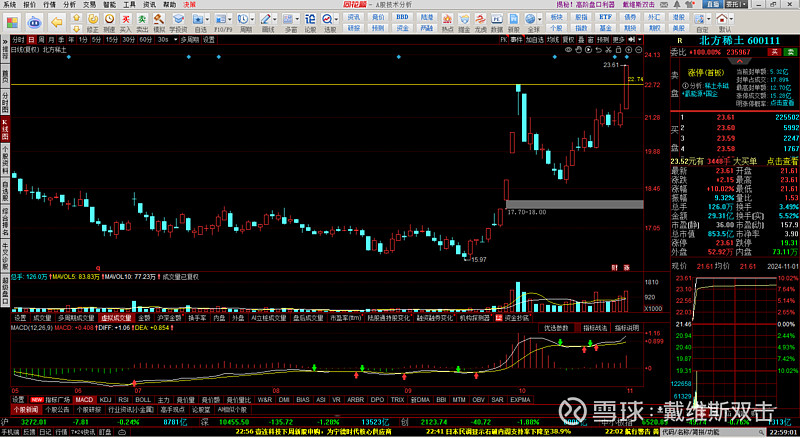The height and width of the screenshot is (438, 800).
Task: Click the zoom-out minus icon above chart
Action: pos(639,50)
